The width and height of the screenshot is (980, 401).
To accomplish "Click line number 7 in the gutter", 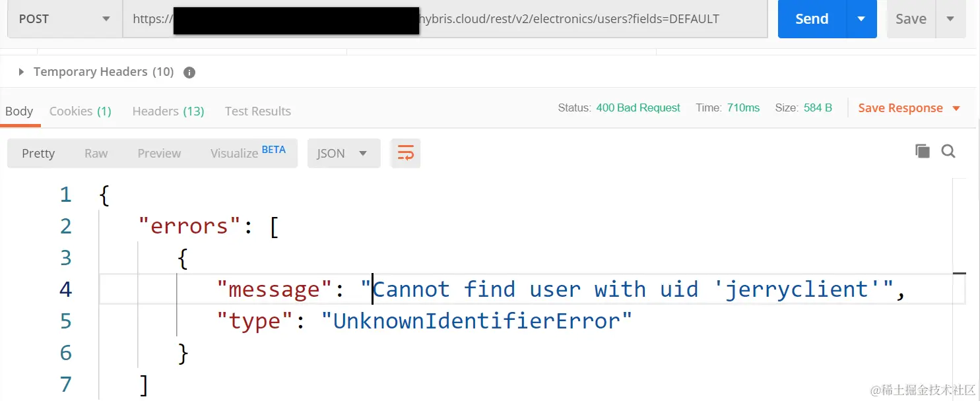I will (65, 385).
